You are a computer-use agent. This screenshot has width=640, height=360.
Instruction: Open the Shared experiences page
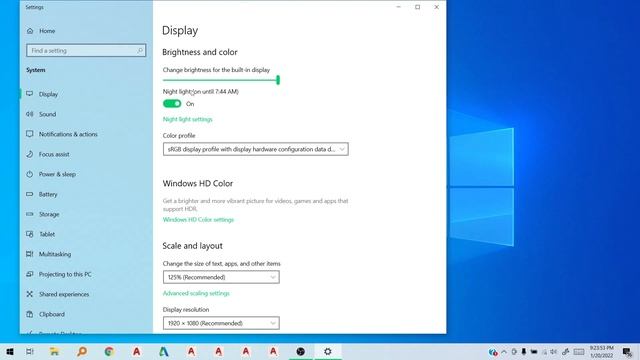click(64, 294)
